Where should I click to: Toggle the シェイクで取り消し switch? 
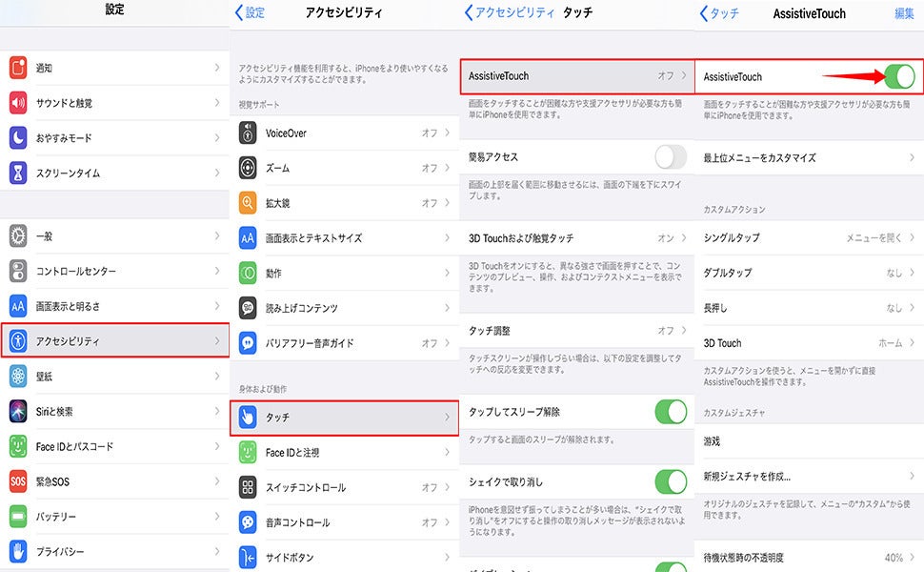(x=671, y=481)
